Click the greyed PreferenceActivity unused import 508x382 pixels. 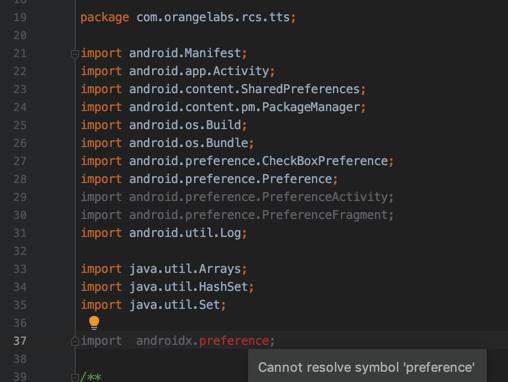(x=237, y=197)
